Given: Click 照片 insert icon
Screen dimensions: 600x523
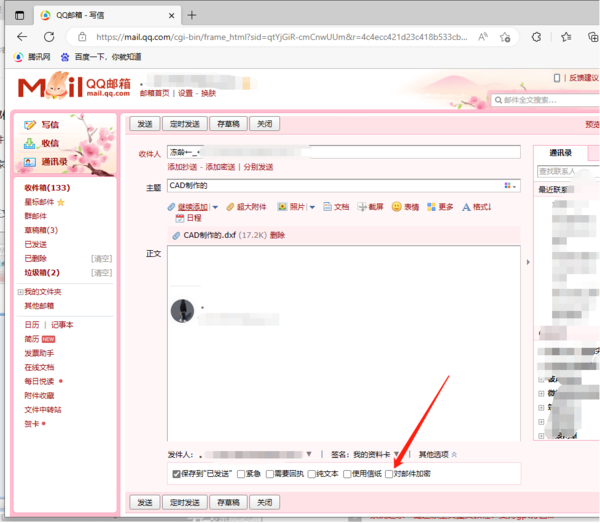Looking at the screenshot, I should 282,207.
